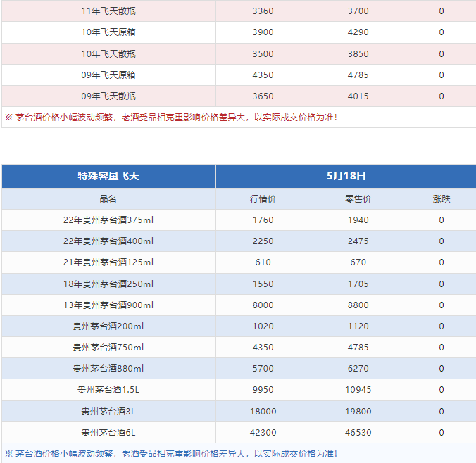Click the 4785 price in 09年飞天原箱 row
The height and width of the screenshot is (463, 476).
pos(358,75)
